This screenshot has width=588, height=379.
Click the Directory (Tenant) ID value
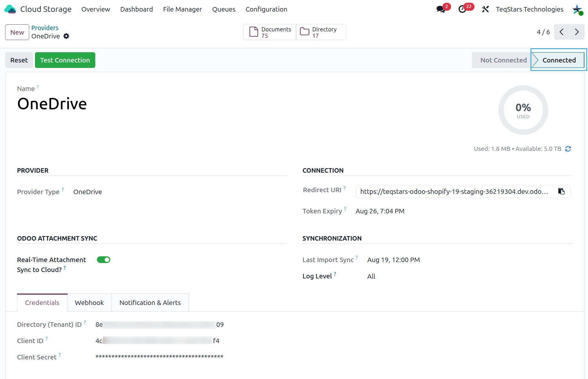coord(159,325)
